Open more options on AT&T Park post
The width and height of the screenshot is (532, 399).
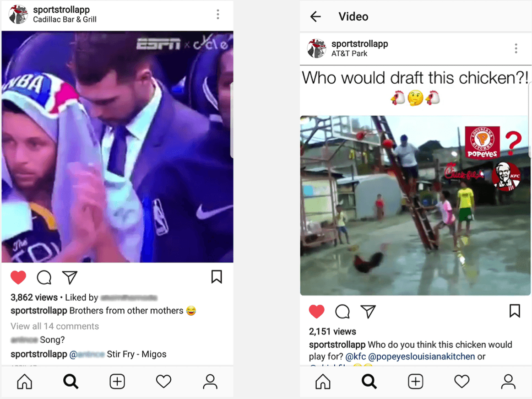tap(516, 49)
